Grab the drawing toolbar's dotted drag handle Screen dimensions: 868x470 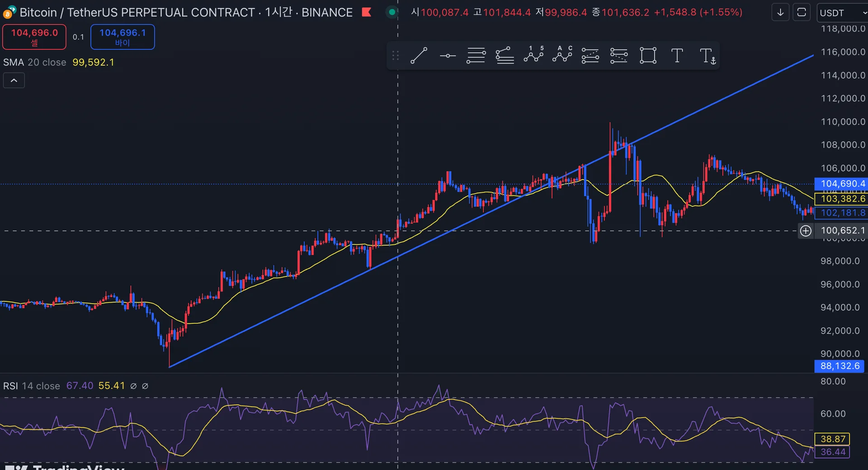[396, 56]
